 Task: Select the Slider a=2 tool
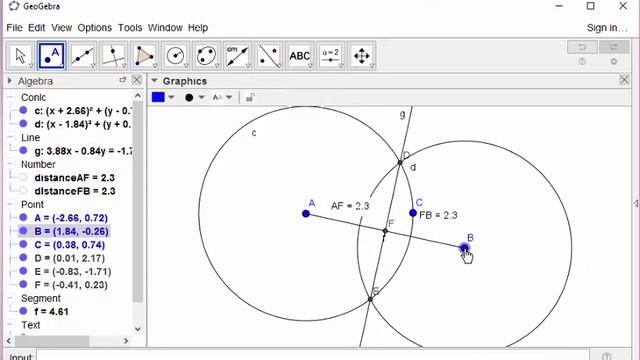(331, 56)
